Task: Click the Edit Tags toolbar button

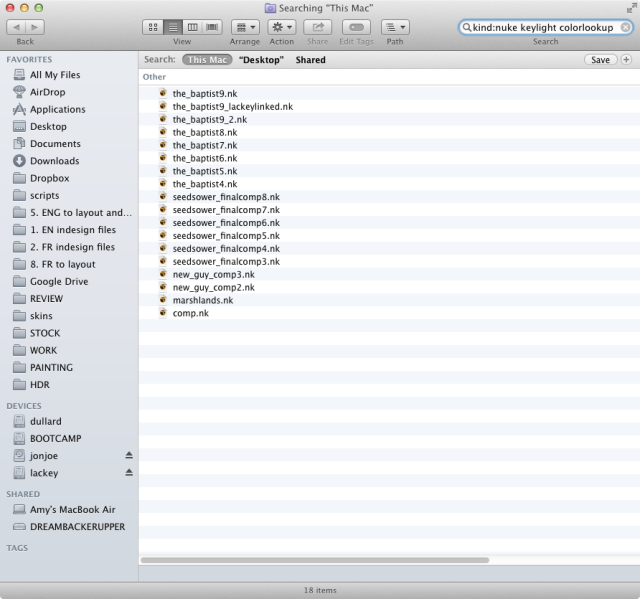Action: 356,27
